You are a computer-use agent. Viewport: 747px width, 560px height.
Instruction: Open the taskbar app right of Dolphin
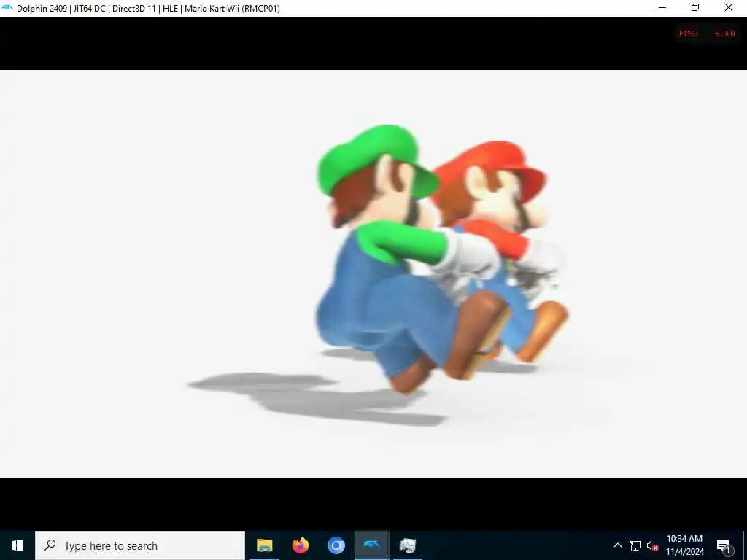click(x=408, y=545)
